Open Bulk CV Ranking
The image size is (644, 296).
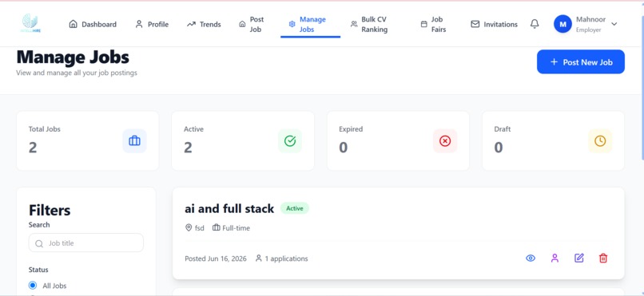pyautogui.click(x=369, y=24)
